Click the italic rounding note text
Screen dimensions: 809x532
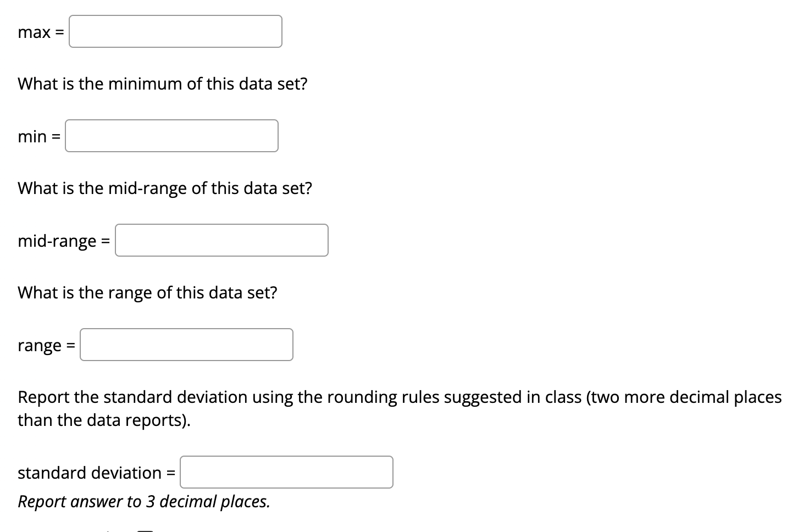[143, 501]
